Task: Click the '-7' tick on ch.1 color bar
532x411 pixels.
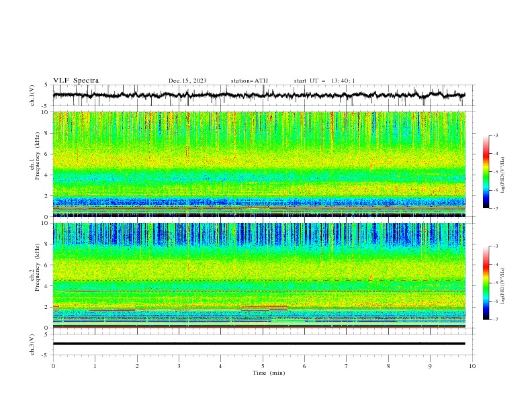Action: (x=495, y=209)
